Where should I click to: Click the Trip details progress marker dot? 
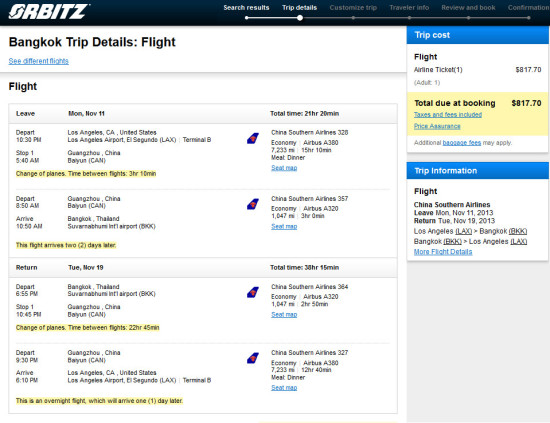click(x=300, y=18)
